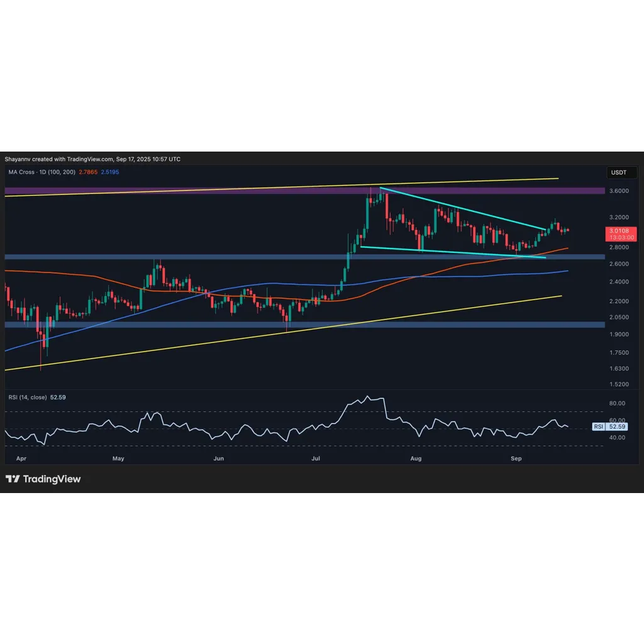Click the 3.6000 price axis label
The height and width of the screenshot is (644, 644).
point(619,191)
